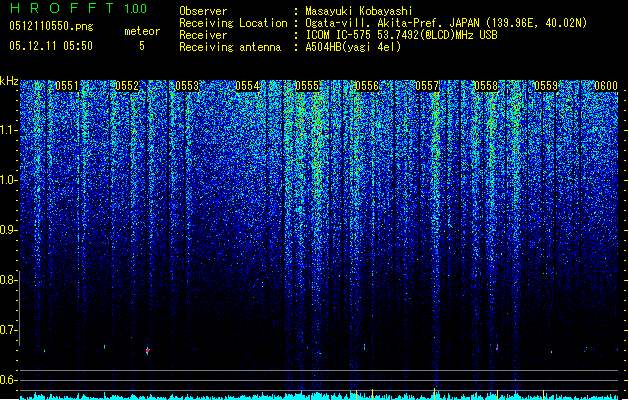Click the 0.7 kHz axis tick label

coord(9,330)
